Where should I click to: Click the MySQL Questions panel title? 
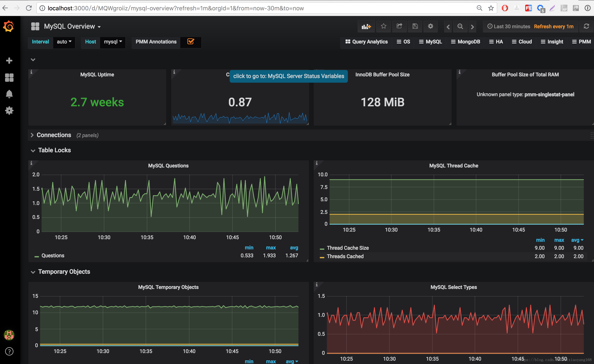pyautogui.click(x=168, y=166)
